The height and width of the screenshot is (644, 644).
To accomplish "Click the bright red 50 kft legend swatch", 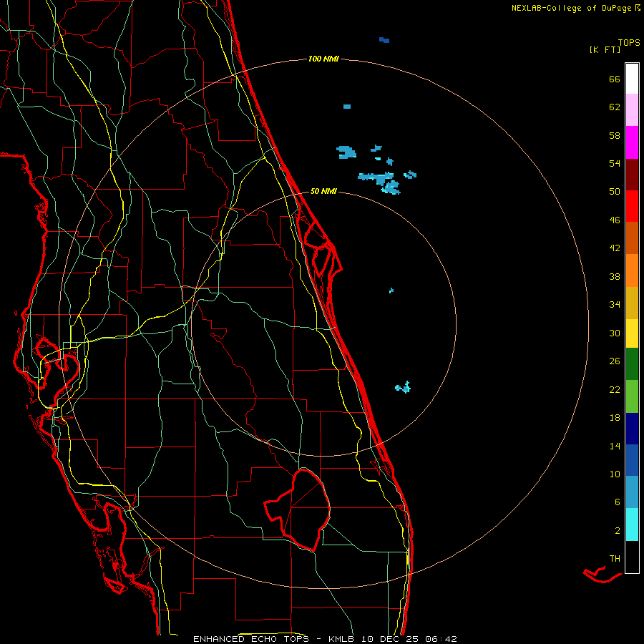I will (632, 206).
